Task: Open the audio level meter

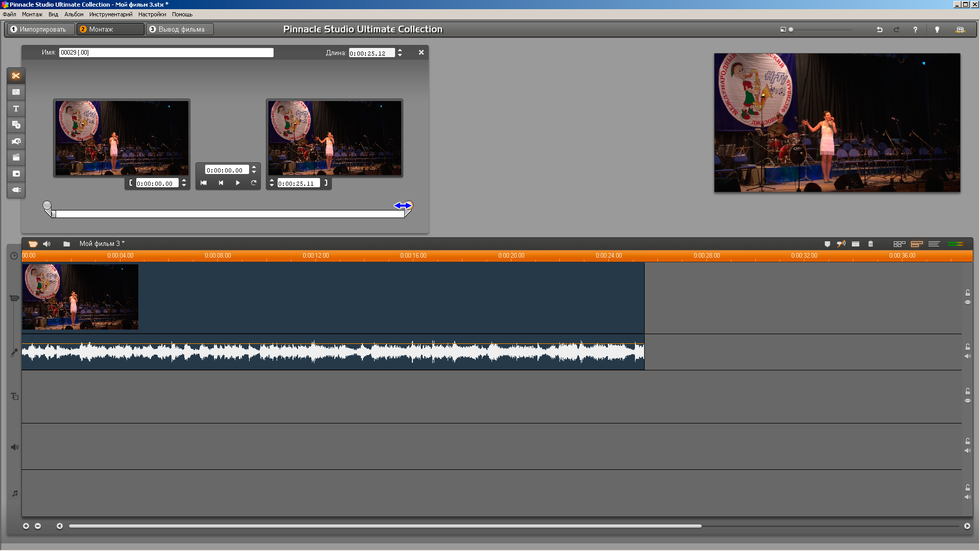Action: tap(955, 244)
